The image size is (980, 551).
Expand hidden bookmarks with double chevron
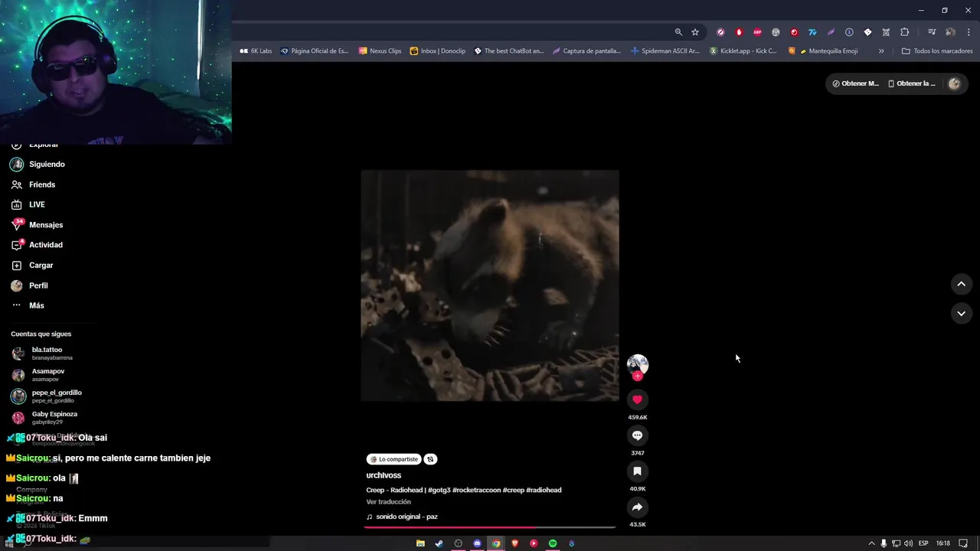pos(881,51)
